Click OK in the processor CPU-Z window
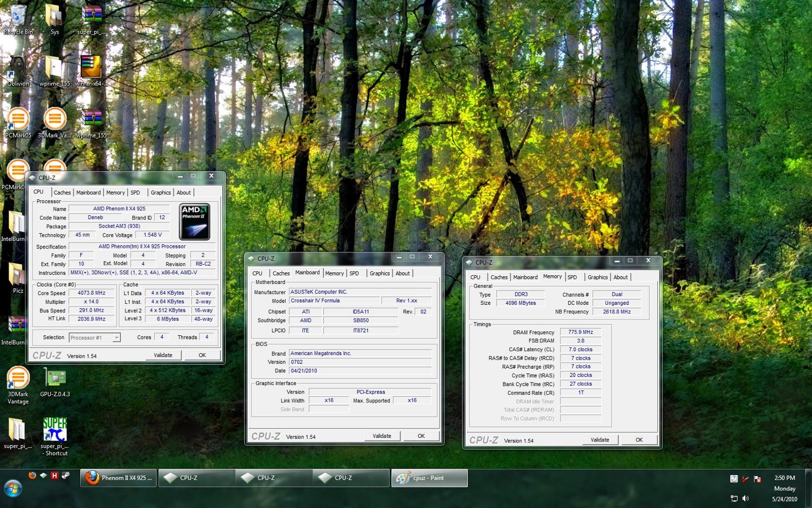This screenshot has width=812, height=508. click(x=202, y=355)
